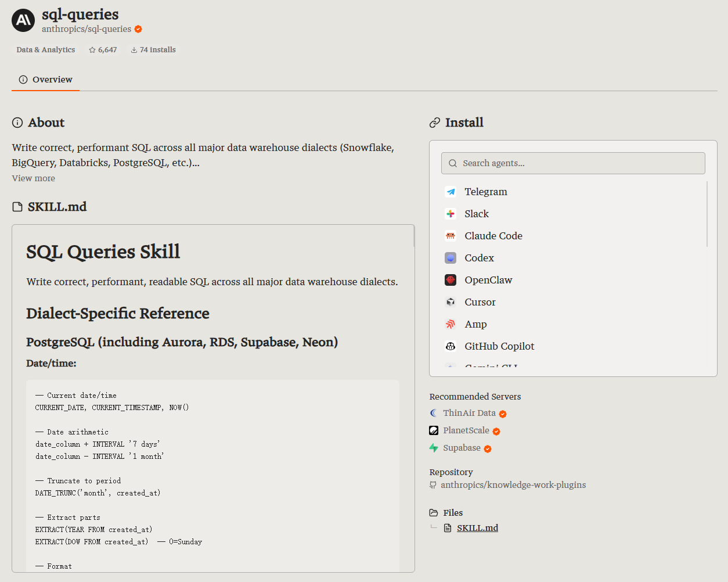
Task: Click the Data & Analytics category tag
Action: 46,50
